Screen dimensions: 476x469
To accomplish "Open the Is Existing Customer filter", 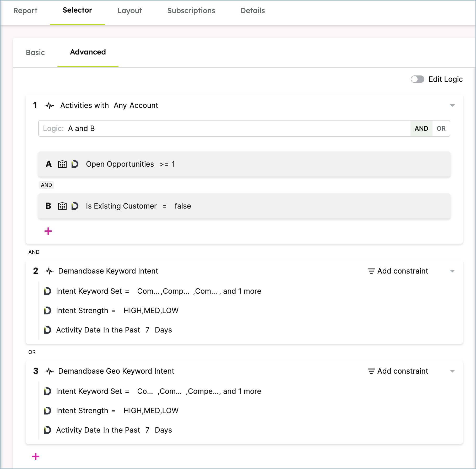I will [244, 206].
